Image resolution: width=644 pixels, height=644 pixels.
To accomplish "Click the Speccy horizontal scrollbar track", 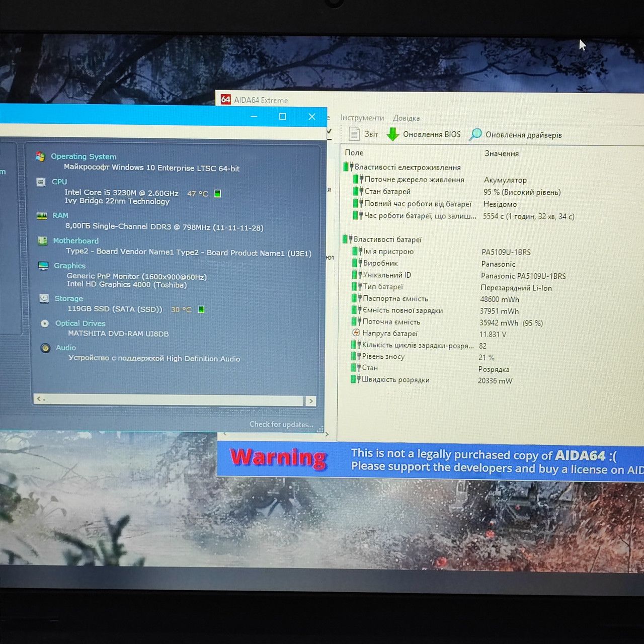I will point(174,400).
